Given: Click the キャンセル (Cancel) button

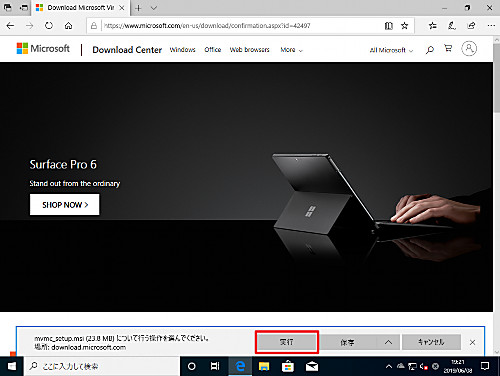Looking at the screenshot, I should tap(431, 342).
